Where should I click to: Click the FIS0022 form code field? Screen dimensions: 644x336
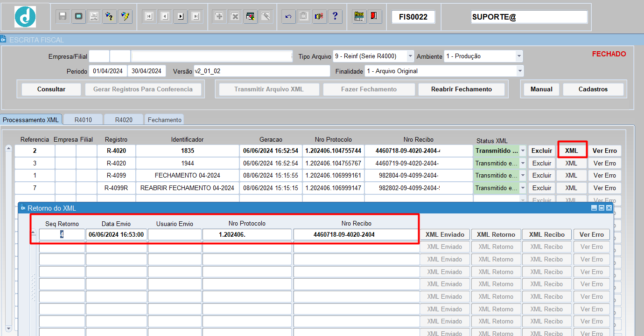coord(413,17)
